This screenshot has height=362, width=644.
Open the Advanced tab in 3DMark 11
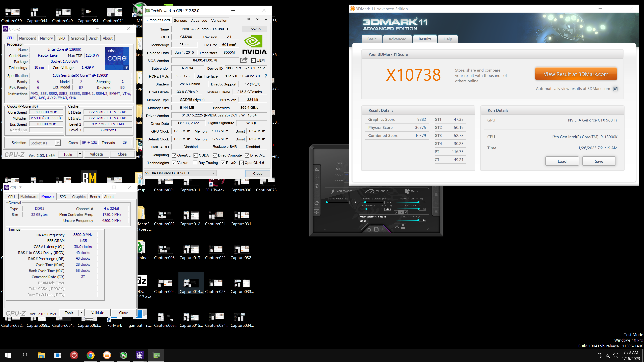pyautogui.click(x=397, y=39)
